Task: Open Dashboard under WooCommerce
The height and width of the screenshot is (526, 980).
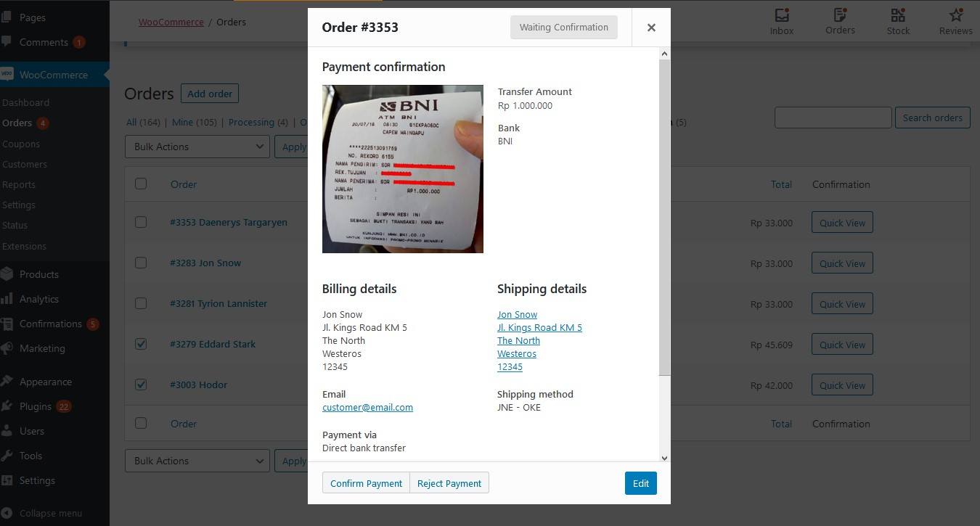Action: (25, 102)
